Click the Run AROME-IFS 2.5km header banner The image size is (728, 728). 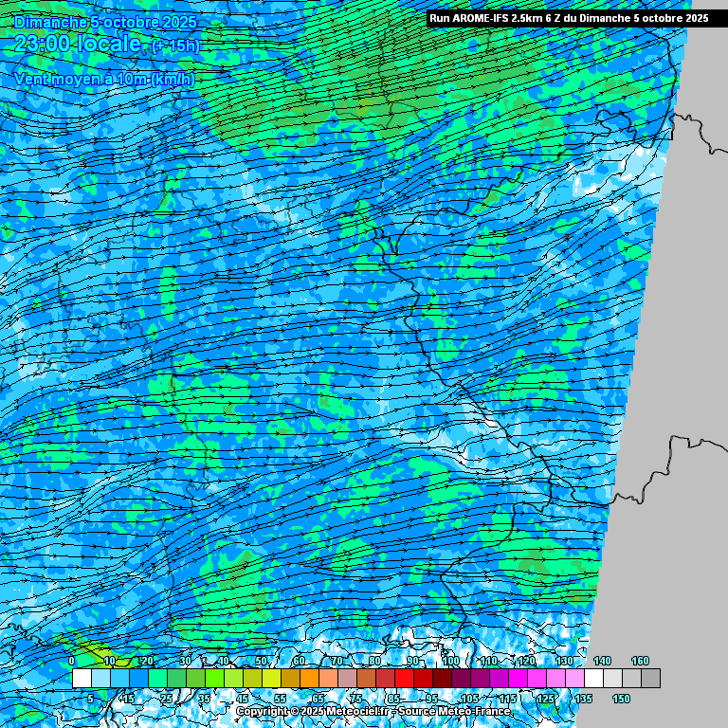tap(569, 18)
